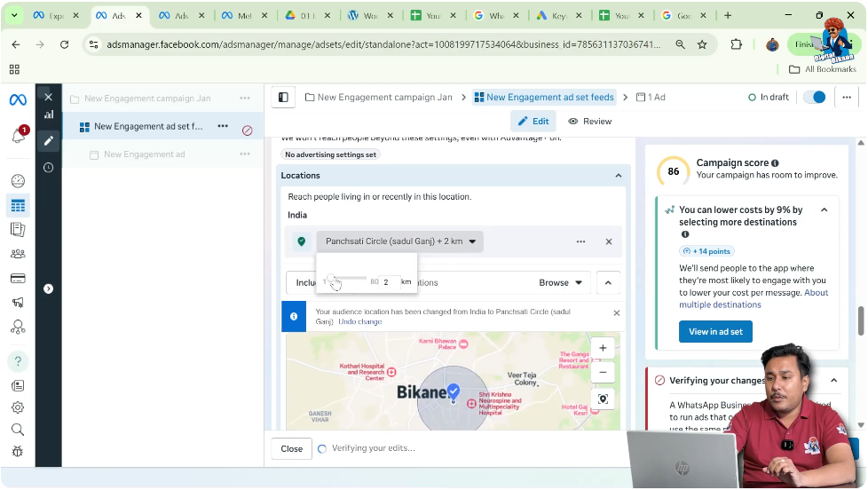Open New Engagement ad set feeds breadcrumb
The width and height of the screenshot is (868, 490).
tap(544, 98)
